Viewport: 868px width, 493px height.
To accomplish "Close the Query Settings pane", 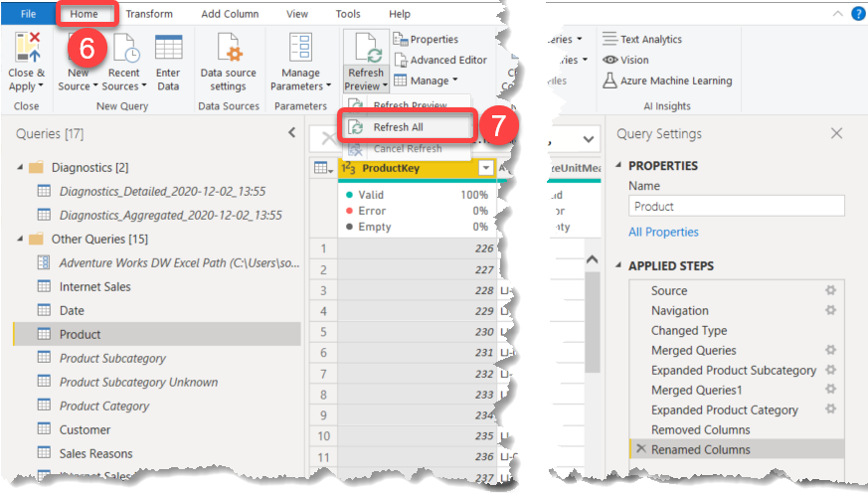I will (x=836, y=133).
